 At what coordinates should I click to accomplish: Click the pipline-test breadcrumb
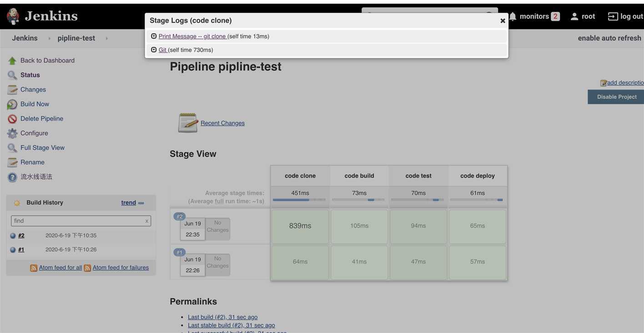(x=76, y=38)
